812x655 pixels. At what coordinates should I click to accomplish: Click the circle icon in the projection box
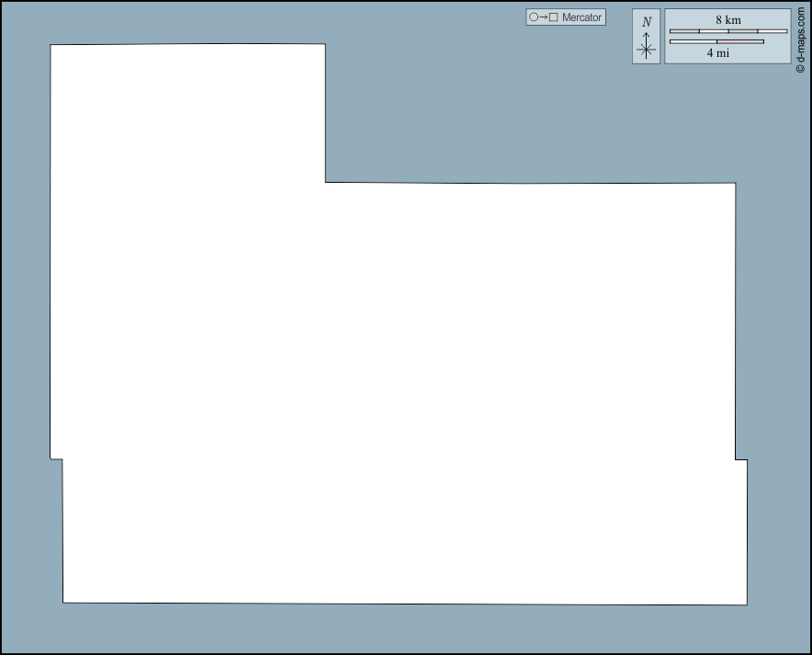(x=533, y=17)
